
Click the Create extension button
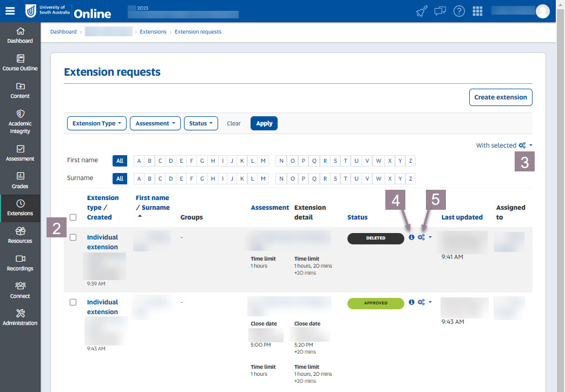[x=500, y=97]
